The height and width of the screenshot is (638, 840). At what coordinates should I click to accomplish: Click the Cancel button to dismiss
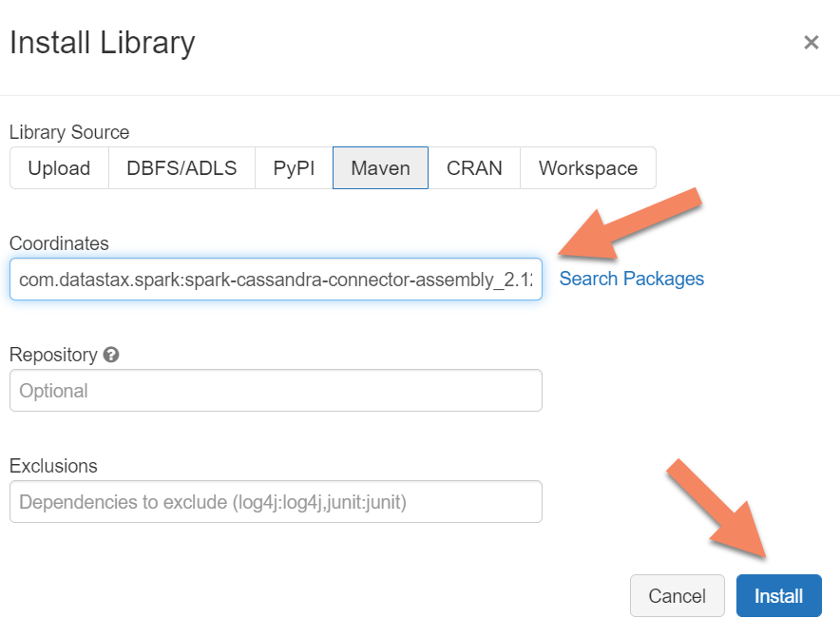(x=677, y=595)
